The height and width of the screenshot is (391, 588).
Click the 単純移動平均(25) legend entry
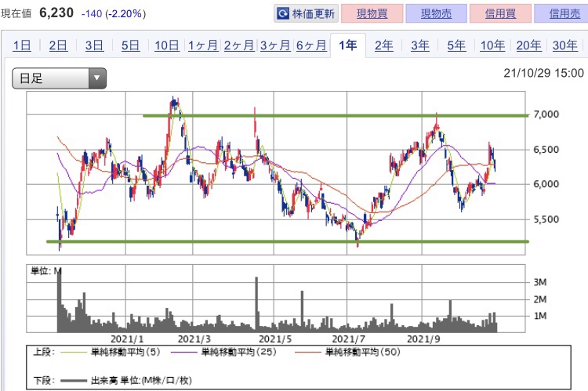point(223,353)
